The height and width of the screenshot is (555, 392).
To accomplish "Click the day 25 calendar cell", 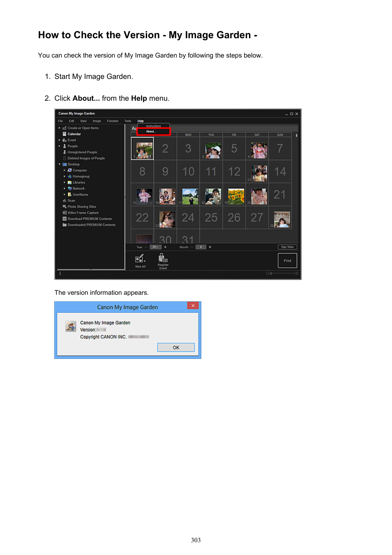I will [211, 217].
